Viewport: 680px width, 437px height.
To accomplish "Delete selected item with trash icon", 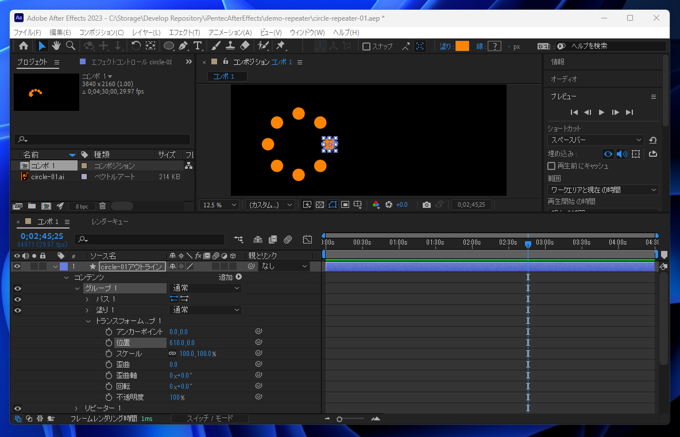I will (x=102, y=206).
